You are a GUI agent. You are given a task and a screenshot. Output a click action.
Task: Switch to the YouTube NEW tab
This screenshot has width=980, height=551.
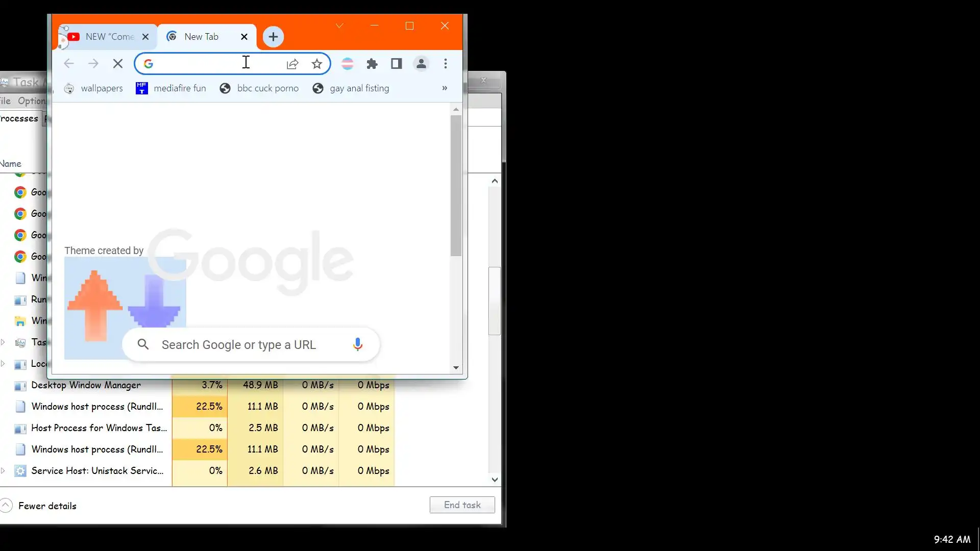pos(106,37)
